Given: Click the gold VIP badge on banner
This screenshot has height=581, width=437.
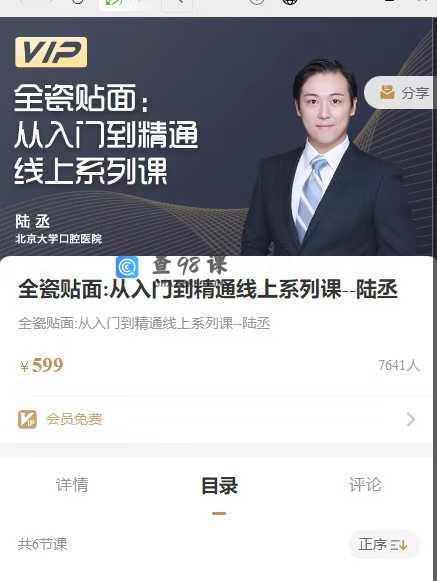Looking at the screenshot, I should [51, 52].
